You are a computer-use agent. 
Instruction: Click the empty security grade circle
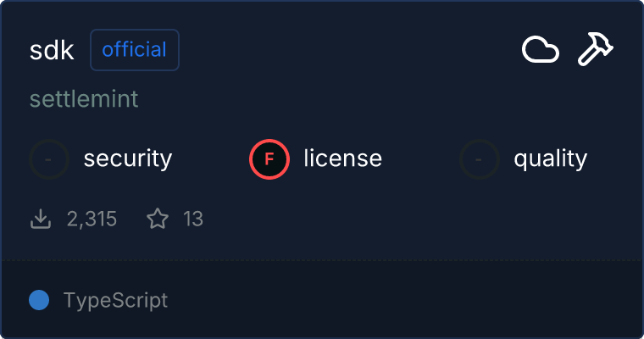(x=49, y=158)
